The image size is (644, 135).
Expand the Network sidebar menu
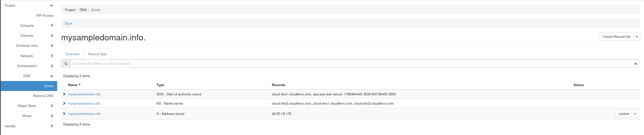[x=52, y=56]
